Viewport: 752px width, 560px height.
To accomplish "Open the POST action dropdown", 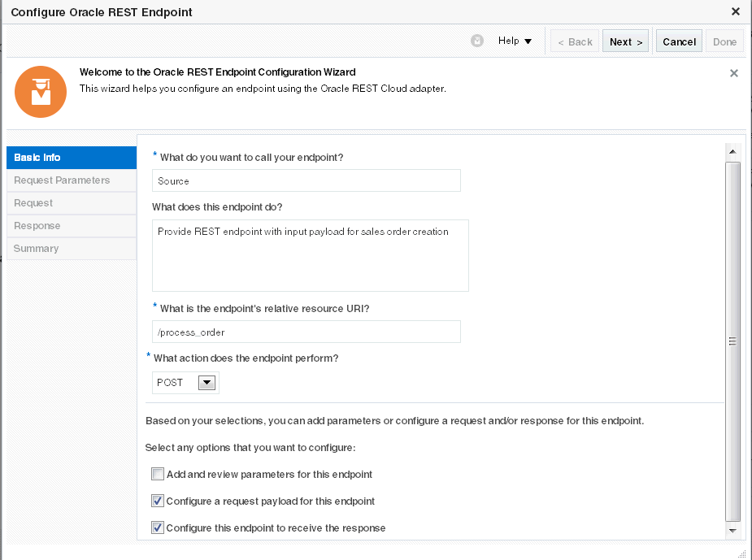I will 206,383.
